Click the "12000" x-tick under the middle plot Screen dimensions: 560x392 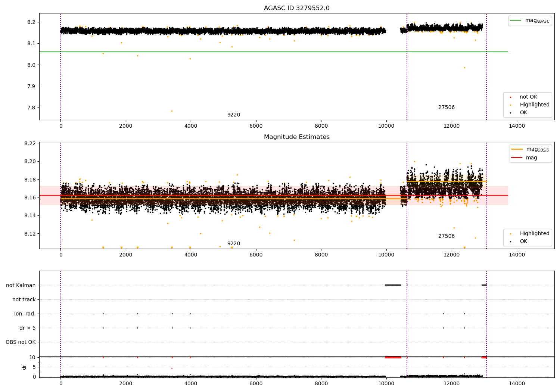[452, 255]
